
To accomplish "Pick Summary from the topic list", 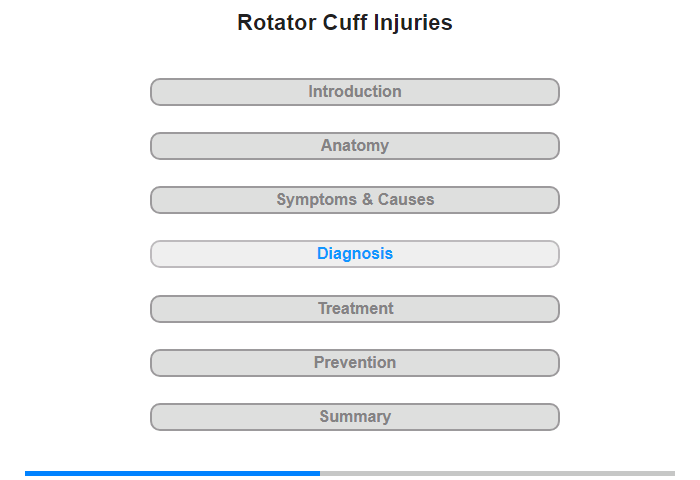I will 355,417.
